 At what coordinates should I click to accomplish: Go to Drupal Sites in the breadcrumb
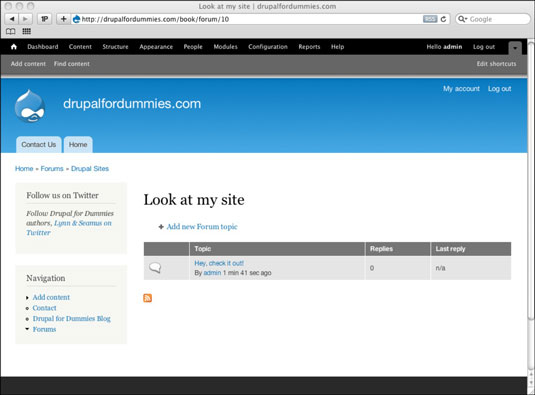[x=90, y=169]
